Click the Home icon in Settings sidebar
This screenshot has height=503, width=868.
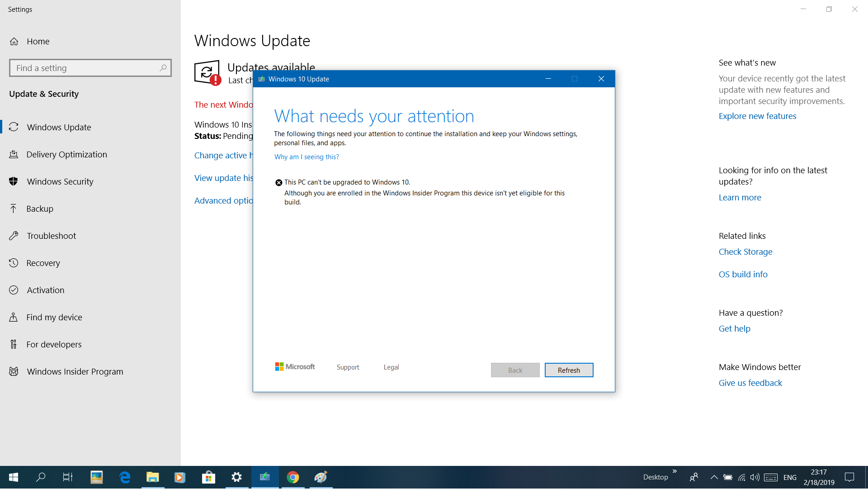pos(14,42)
